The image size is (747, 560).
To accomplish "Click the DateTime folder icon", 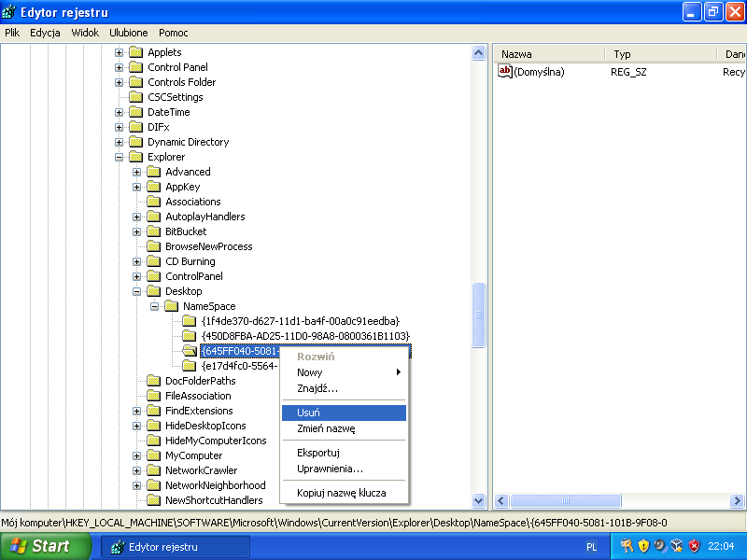I will coord(136,112).
